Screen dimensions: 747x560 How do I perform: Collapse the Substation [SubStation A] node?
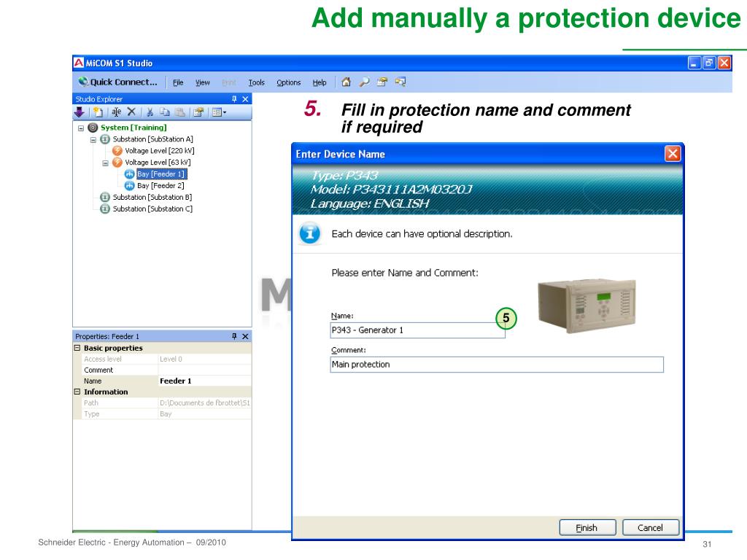point(93,139)
